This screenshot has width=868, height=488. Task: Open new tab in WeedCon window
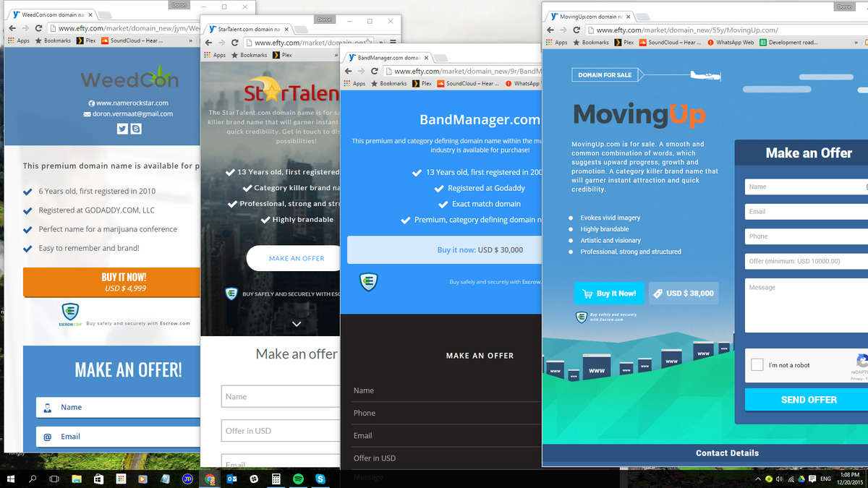tap(103, 15)
